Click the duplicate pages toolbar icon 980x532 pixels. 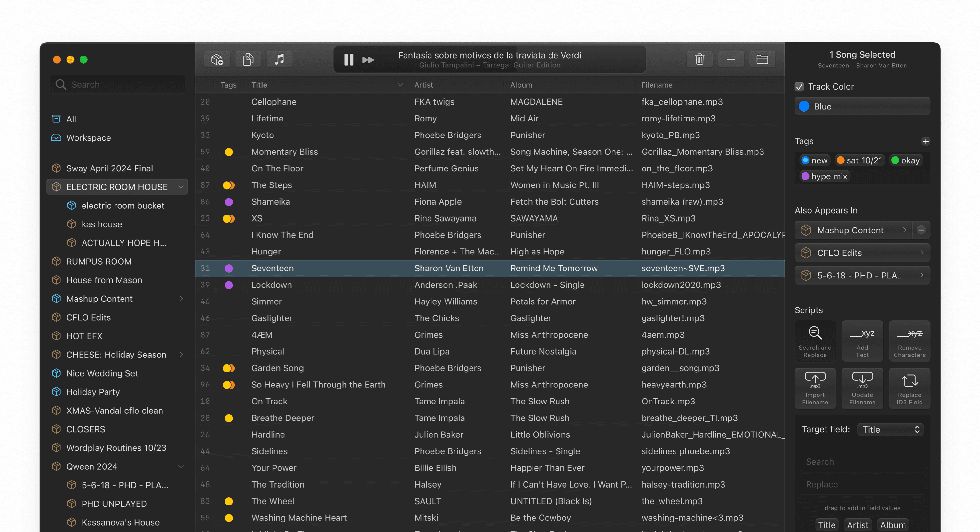248,59
